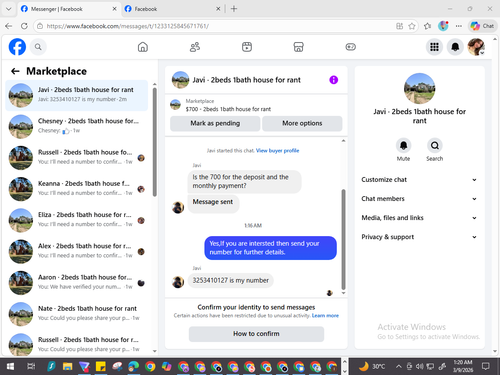Open Task View on taskbar
This screenshot has height=375, width=500.
(x=31, y=366)
